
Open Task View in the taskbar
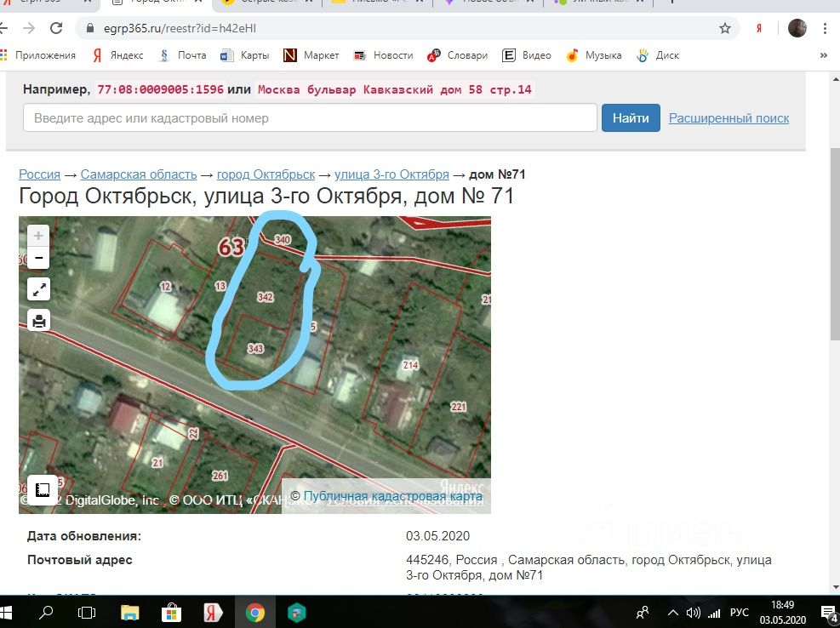pos(86,612)
